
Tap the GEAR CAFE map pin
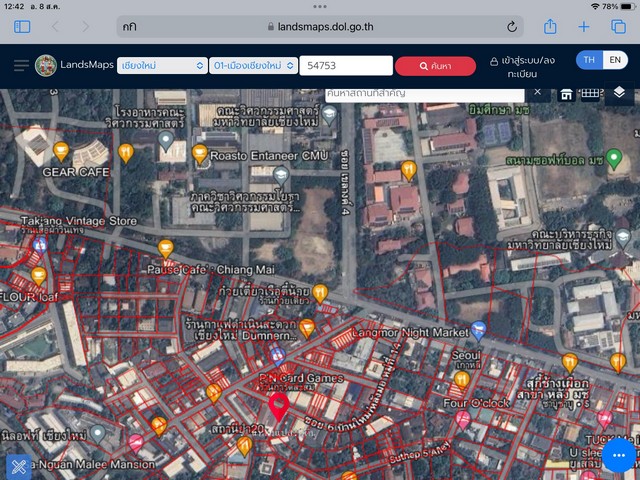(61, 151)
